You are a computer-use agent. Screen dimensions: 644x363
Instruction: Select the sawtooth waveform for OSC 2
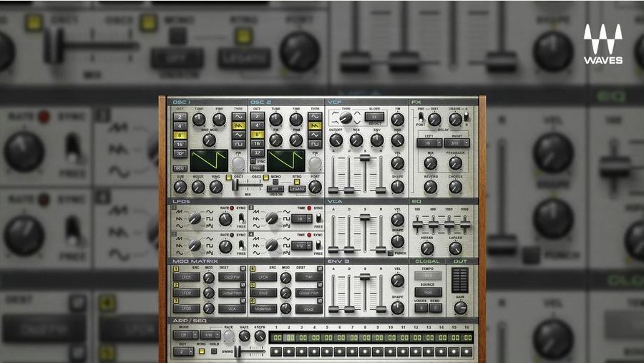315,126
